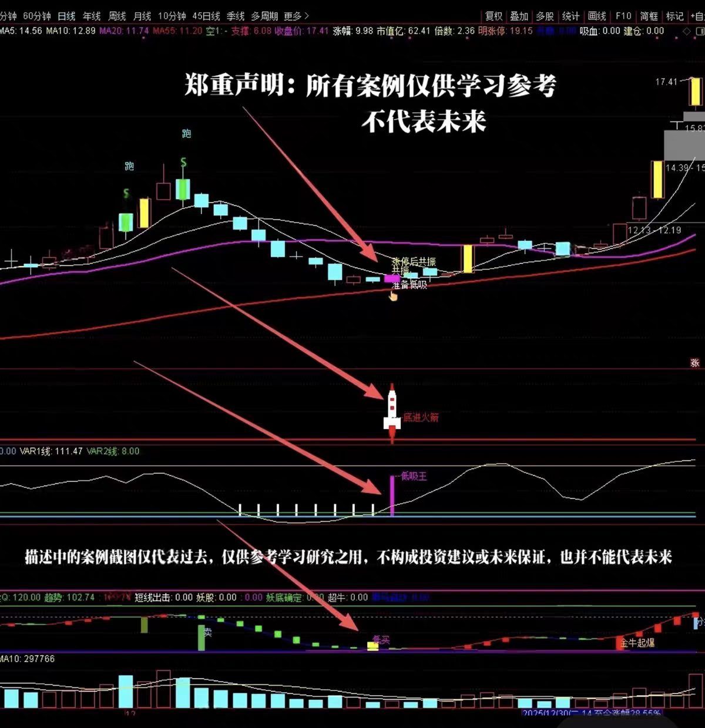705x728 pixels.
Task: Click the 倍数: 2.36 multiple value
Action: [455, 31]
